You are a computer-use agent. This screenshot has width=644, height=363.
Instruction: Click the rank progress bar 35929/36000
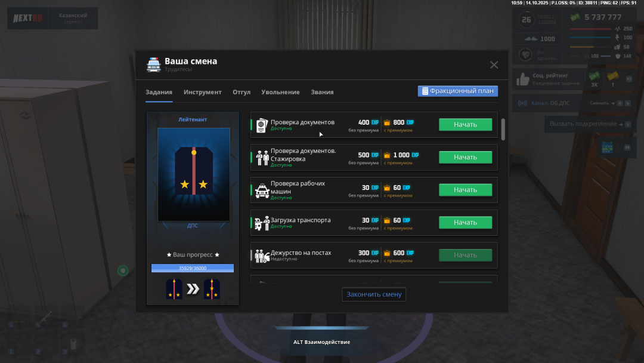[192, 268]
